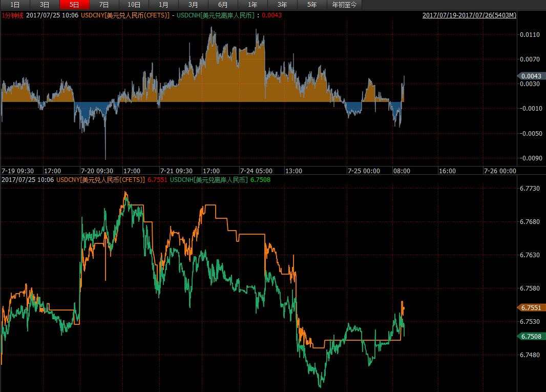Choose the 7日 period tab

coord(104,5)
